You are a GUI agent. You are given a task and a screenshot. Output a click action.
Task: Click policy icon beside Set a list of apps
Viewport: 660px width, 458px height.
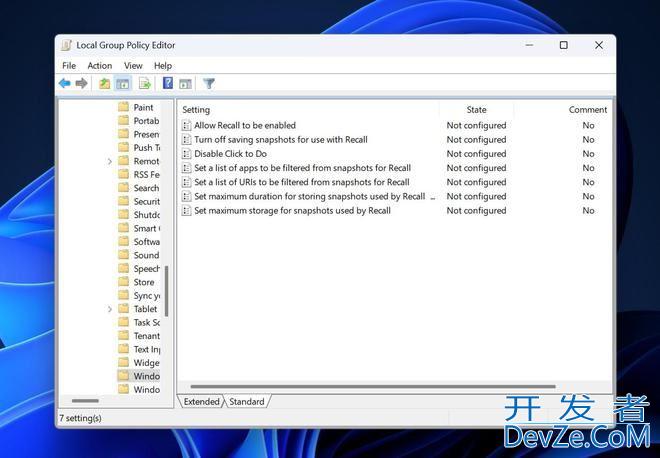click(186, 168)
